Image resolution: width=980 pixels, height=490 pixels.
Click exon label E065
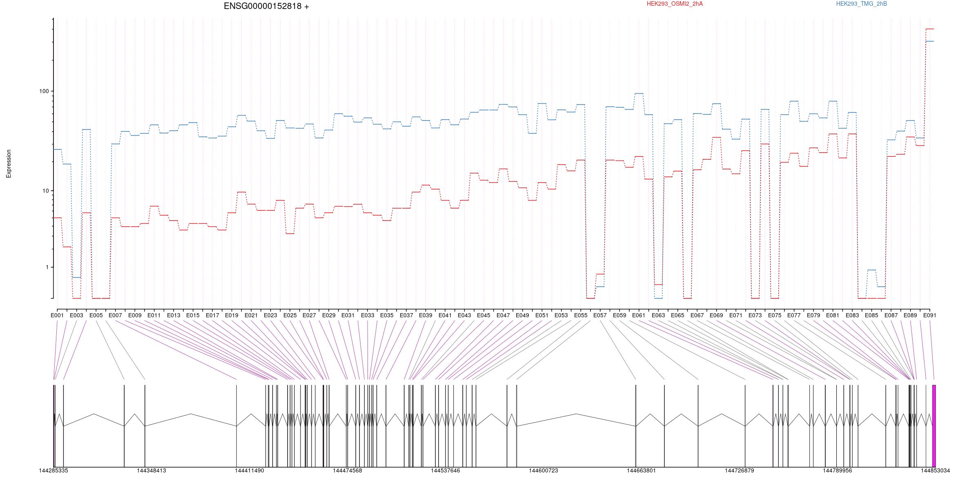pyautogui.click(x=678, y=315)
